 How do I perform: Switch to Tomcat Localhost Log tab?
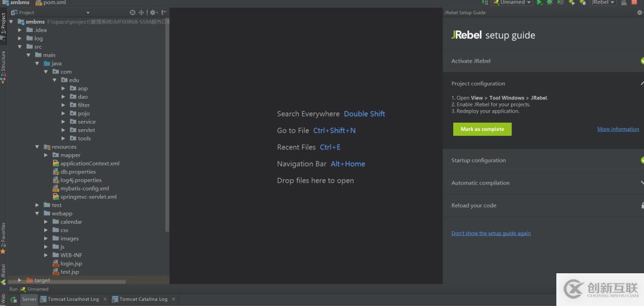point(73,299)
